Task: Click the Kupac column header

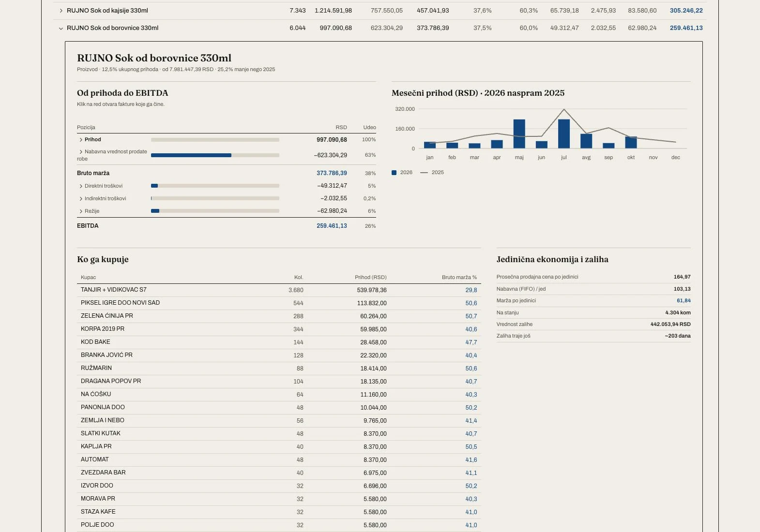Action: tap(88, 278)
